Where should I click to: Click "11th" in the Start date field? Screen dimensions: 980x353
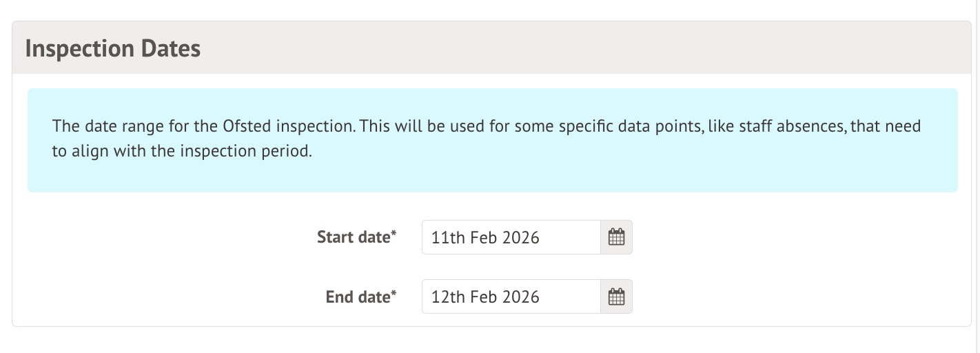448,238
